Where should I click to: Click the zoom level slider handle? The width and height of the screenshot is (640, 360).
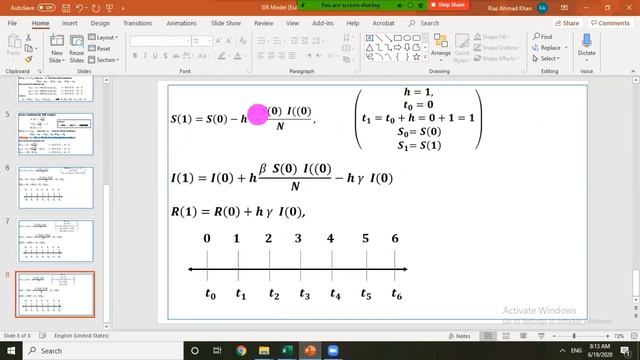(x=574, y=336)
